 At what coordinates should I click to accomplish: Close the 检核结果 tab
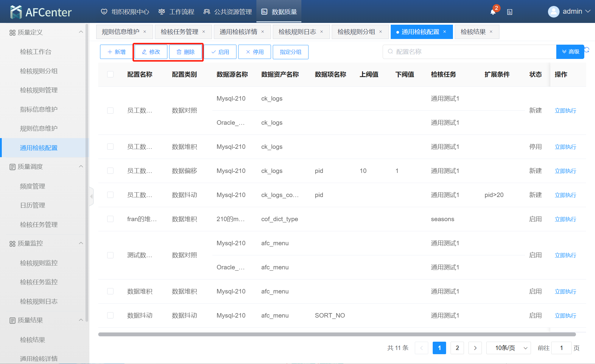[x=491, y=32]
